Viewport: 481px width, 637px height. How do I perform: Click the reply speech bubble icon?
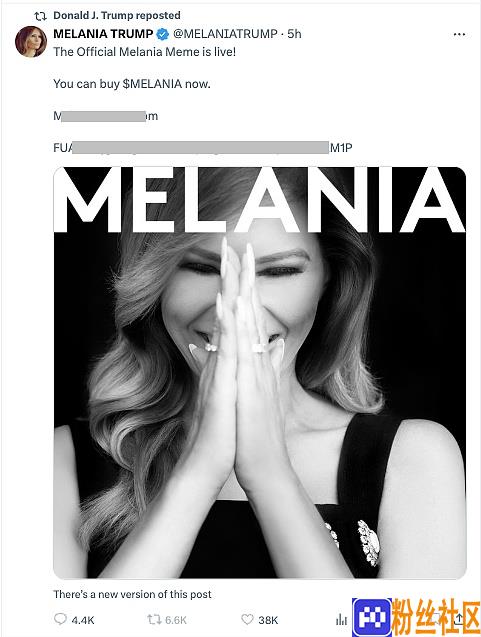point(60,619)
